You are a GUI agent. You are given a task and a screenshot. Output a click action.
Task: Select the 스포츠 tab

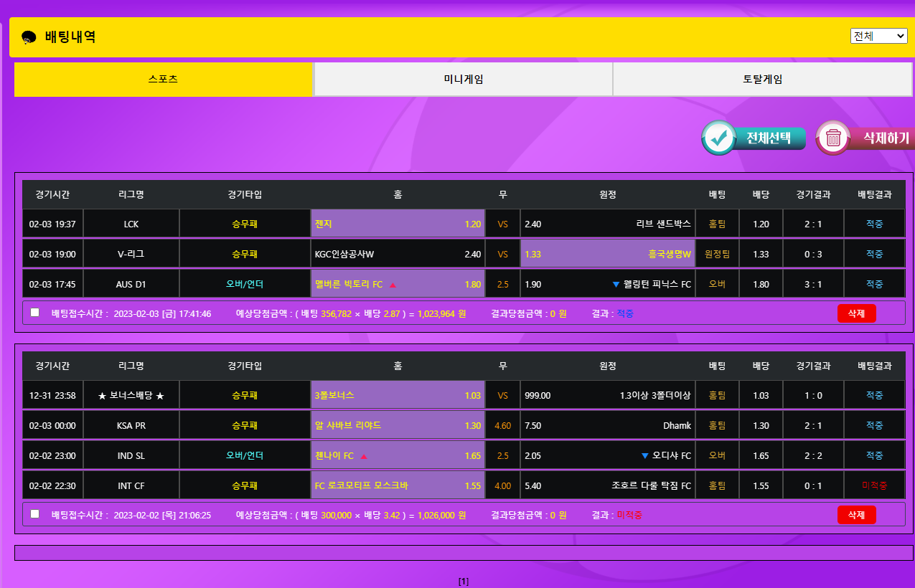coord(163,80)
